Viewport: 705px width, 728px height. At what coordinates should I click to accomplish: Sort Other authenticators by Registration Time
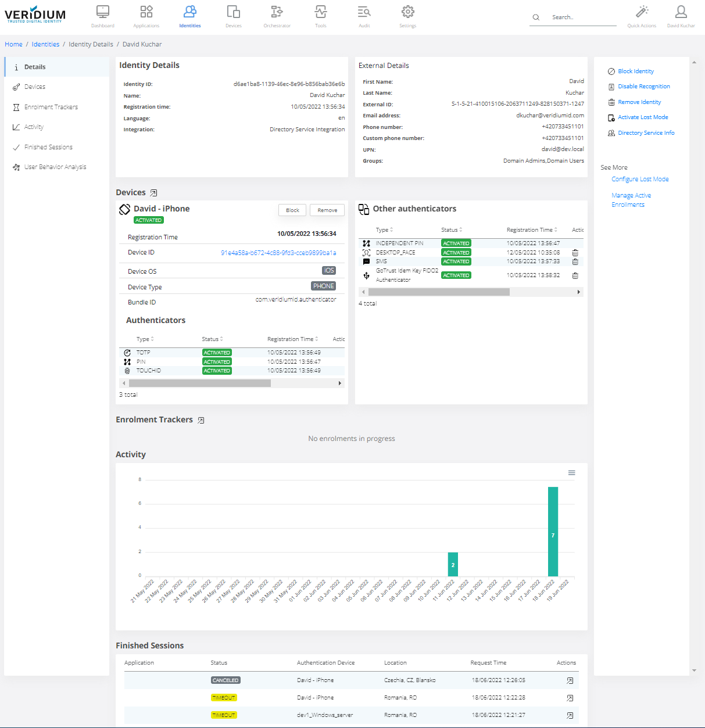point(532,230)
